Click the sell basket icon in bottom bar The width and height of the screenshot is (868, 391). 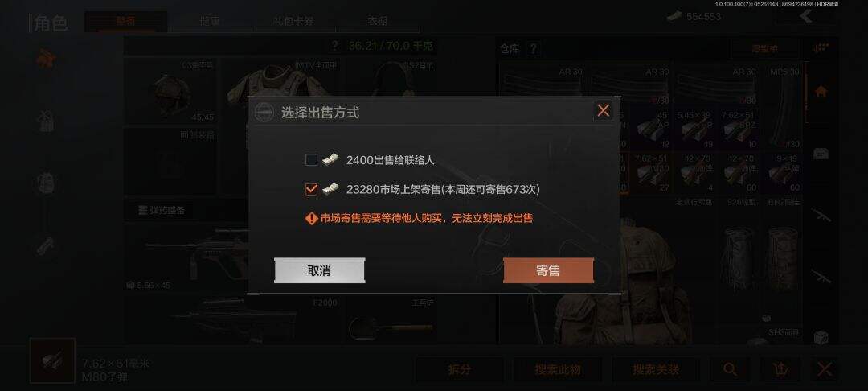click(780, 368)
